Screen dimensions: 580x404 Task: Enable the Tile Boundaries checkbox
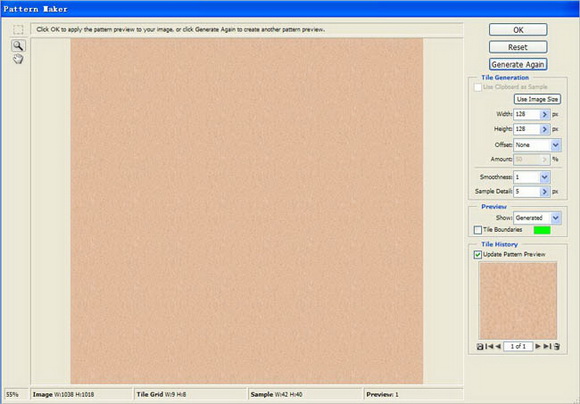[x=478, y=230]
